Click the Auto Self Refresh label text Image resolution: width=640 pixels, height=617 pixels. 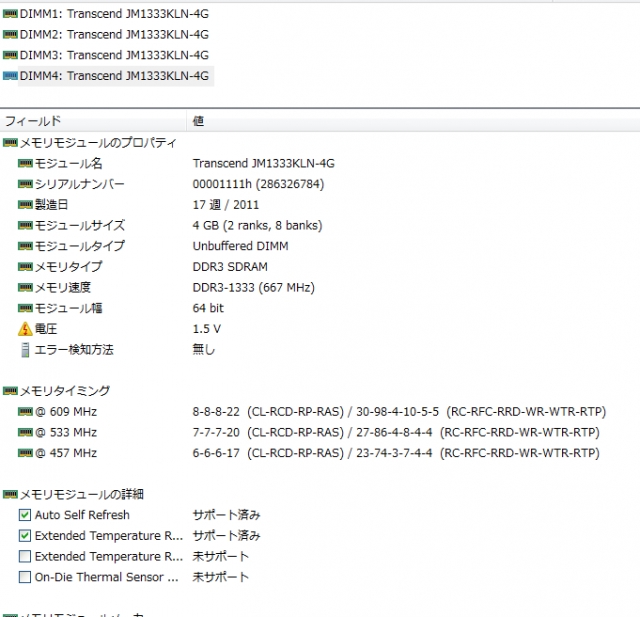pos(82,515)
